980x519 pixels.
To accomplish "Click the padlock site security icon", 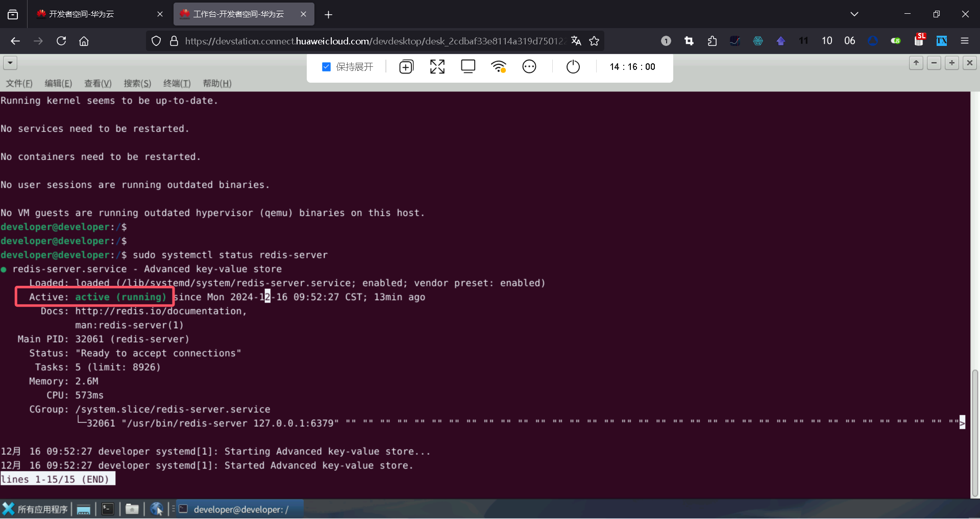I will pos(174,41).
